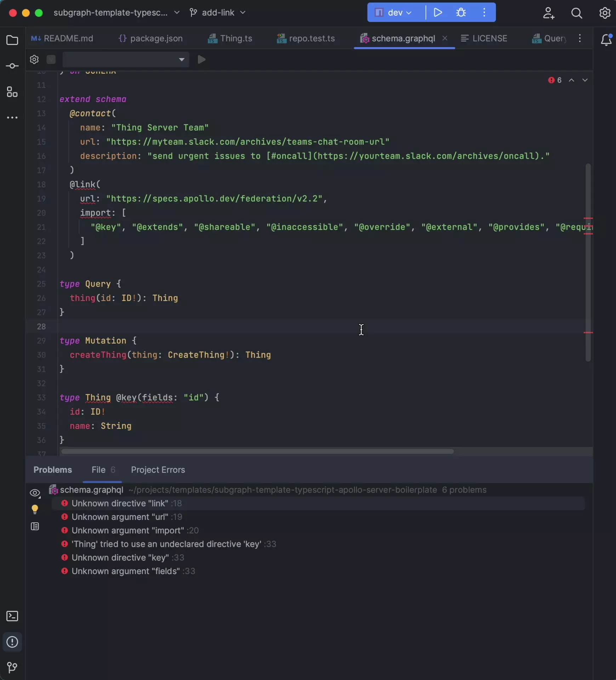Toggle the editor preview panel icon in Problems
This screenshot has height=680, width=616.
pos(35,527)
